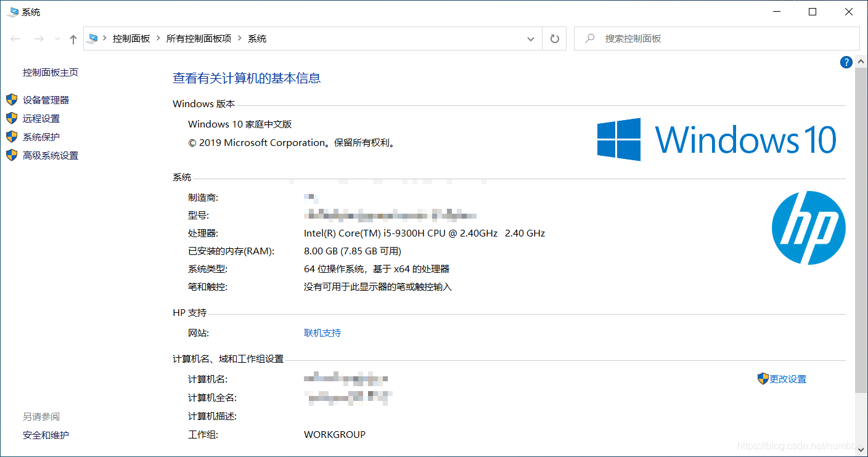Viewport: 868px width, 457px height.
Task: Click the computer icon in address bar
Action: 93,38
